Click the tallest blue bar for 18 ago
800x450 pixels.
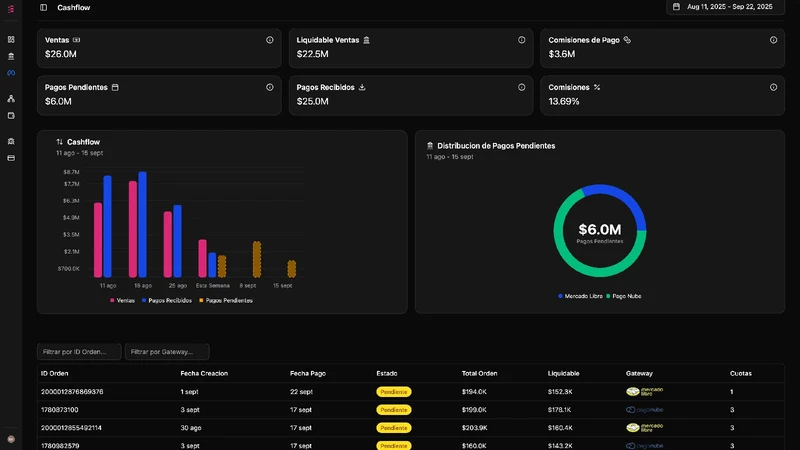(142, 224)
